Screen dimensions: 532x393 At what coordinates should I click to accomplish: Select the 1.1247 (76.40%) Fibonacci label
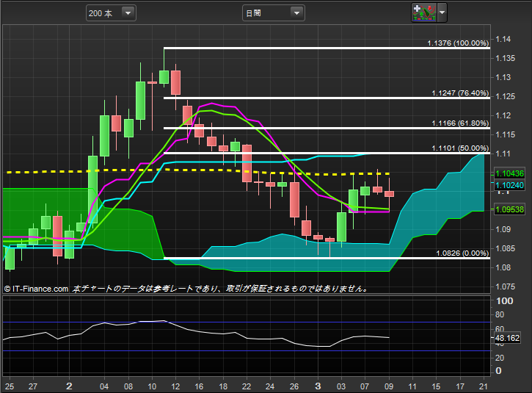(x=460, y=93)
